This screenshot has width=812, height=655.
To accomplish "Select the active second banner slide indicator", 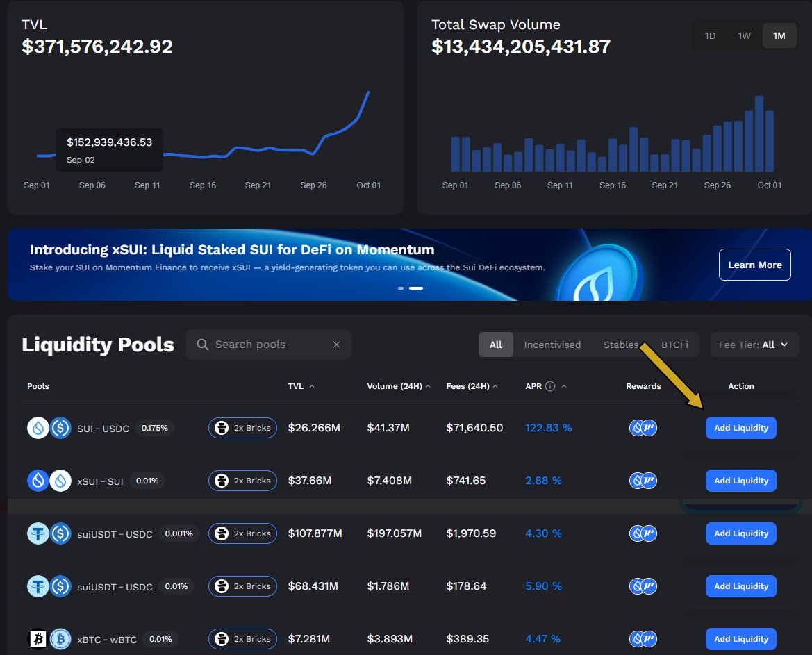I will click(416, 288).
